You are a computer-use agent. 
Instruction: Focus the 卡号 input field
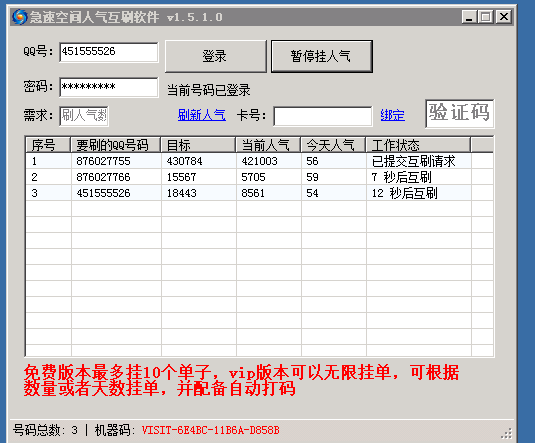[x=322, y=116]
